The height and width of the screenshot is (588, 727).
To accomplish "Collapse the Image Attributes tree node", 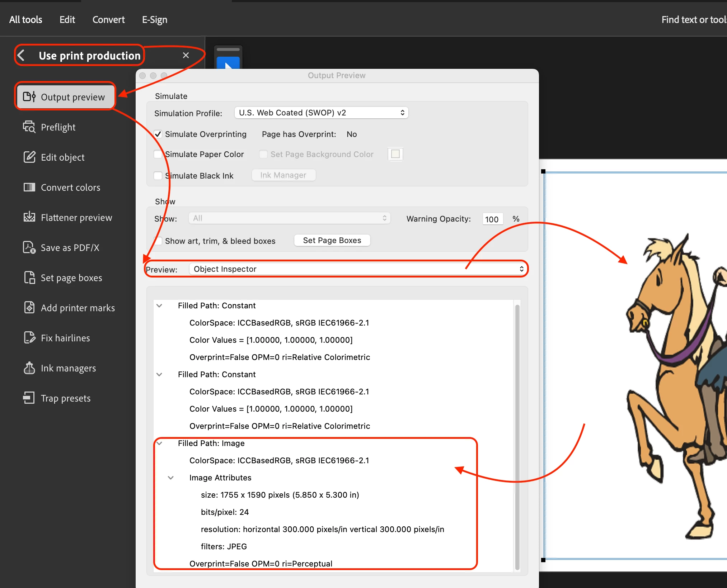I will [x=171, y=478].
